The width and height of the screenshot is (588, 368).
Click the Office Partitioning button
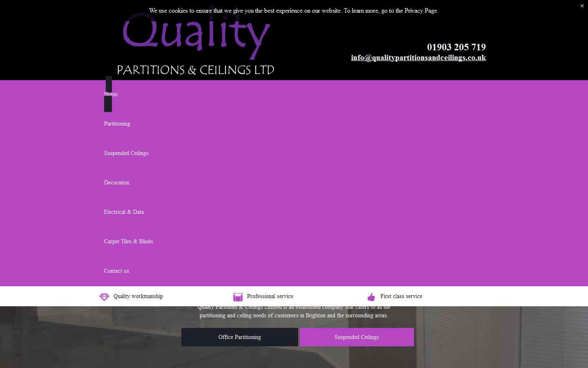point(239,337)
